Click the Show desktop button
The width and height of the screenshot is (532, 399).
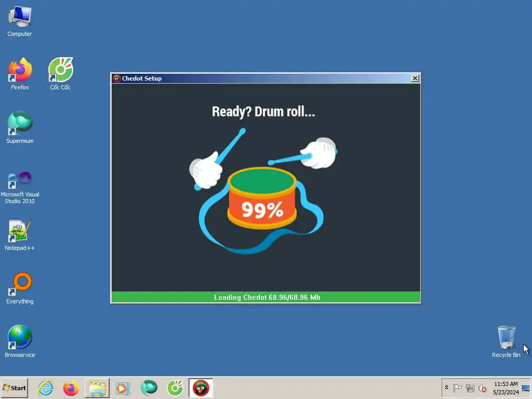(x=526, y=388)
